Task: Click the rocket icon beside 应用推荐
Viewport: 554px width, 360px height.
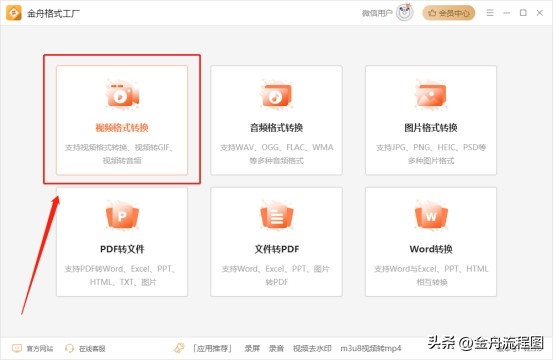Action: [x=179, y=348]
